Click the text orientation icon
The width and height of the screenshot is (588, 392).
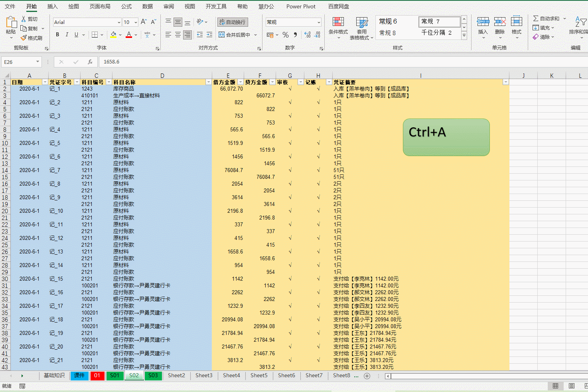click(200, 22)
